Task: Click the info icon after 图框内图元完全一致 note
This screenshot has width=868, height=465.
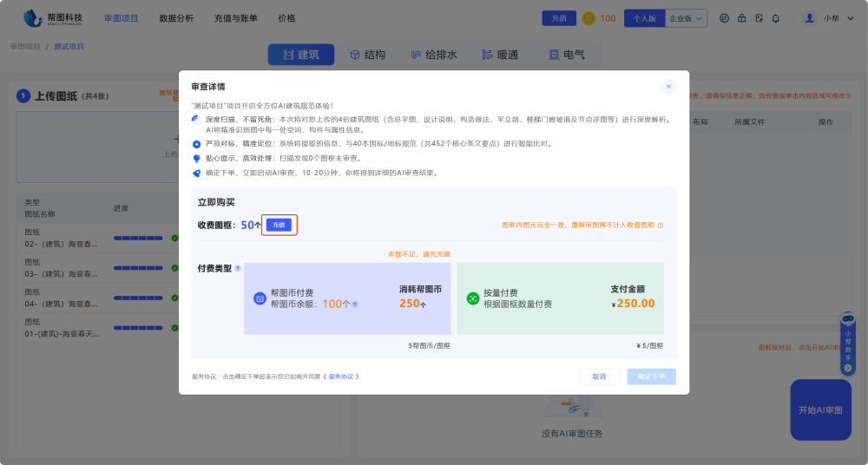Action: tap(661, 226)
